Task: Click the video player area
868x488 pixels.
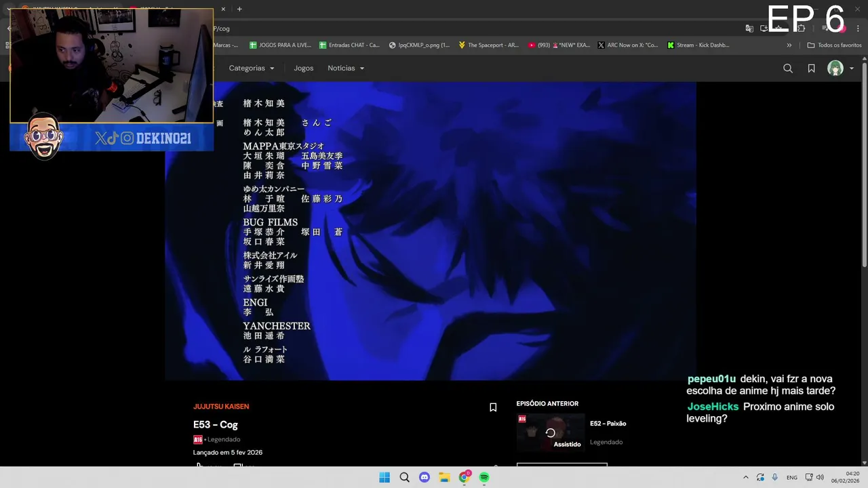Action: point(431,230)
